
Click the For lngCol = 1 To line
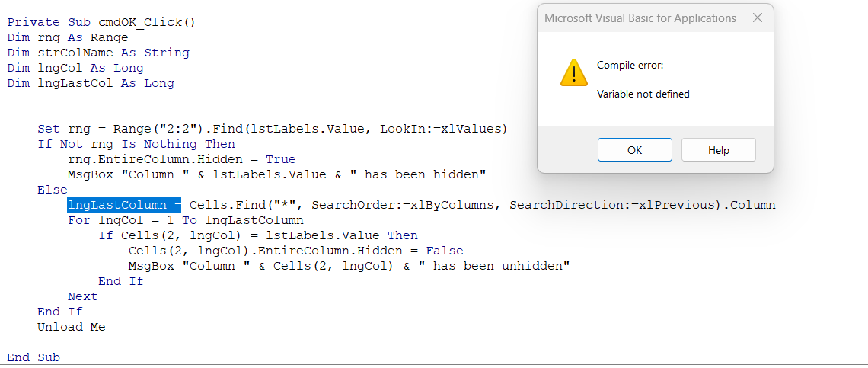(x=186, y=221)
